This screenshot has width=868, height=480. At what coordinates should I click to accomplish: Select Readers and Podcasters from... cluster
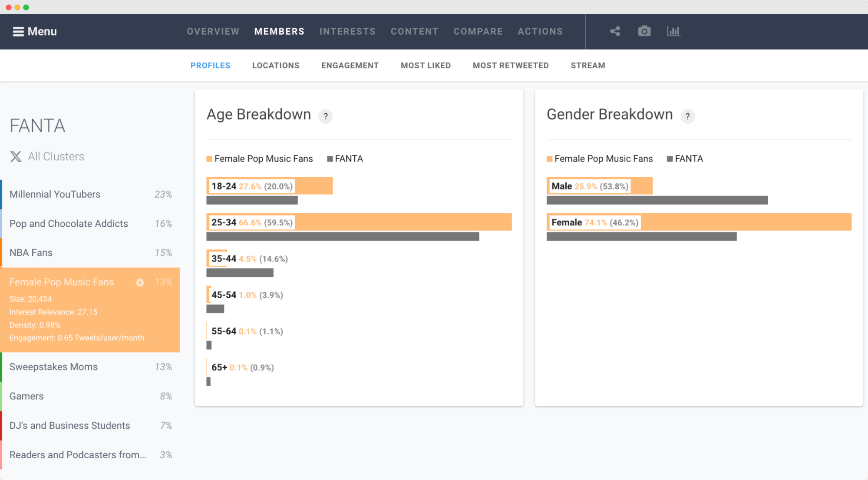click(x=90, y=455)
